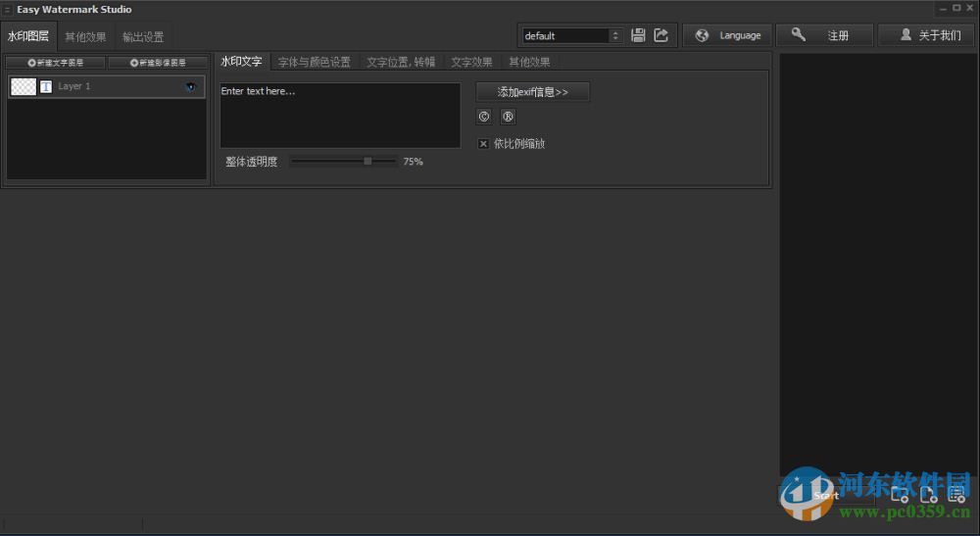The width and height of the screenshot is (980, 536).
Task: Click in the 'Enter text here...' text box
Action: 340,116
